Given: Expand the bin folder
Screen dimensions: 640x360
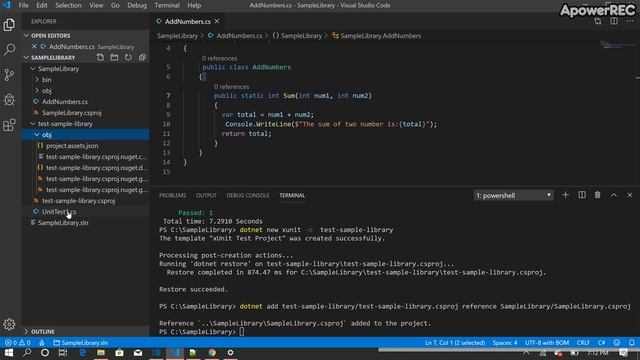Looking at the screenshot, I should tap(37, 80).
